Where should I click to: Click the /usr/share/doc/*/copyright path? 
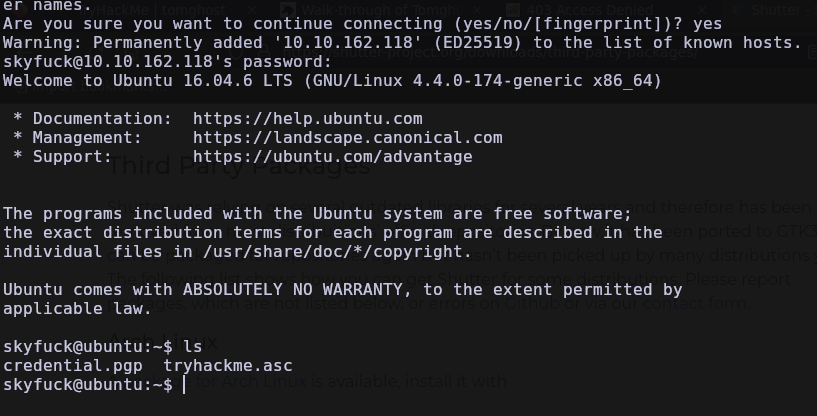[x=337, y=252]
